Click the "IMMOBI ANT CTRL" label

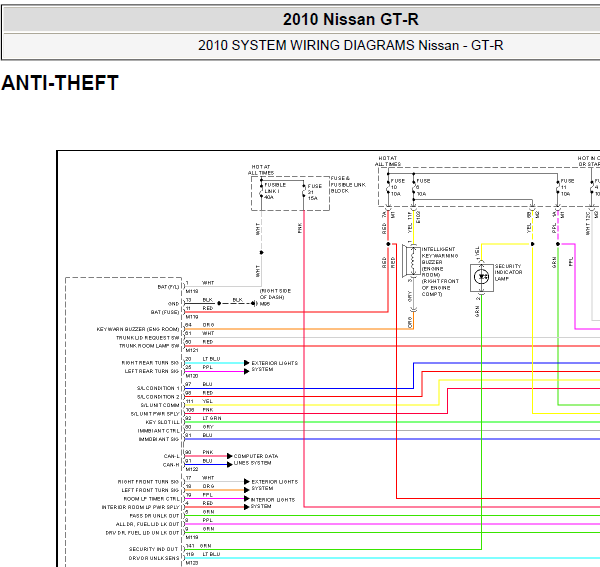[x=158, y=431]
